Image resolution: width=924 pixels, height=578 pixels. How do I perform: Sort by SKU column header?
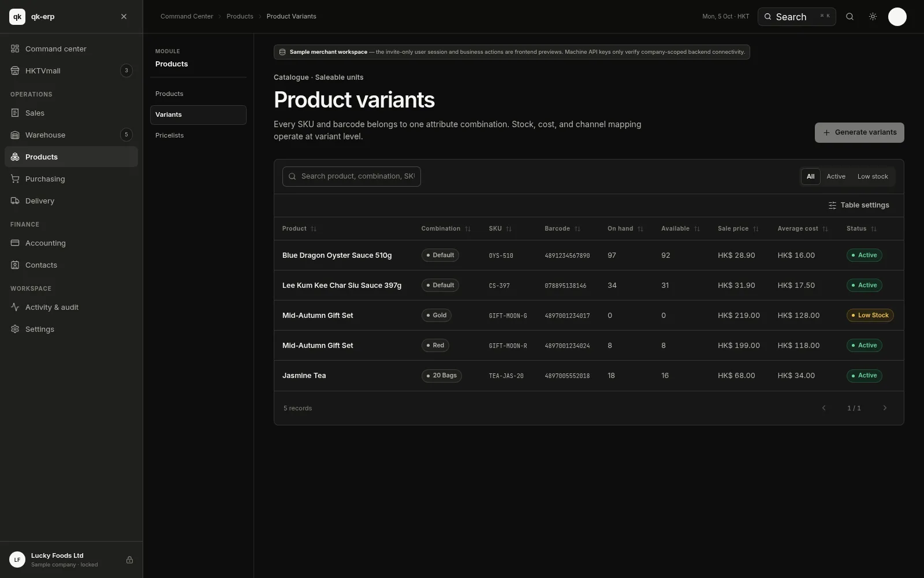click(500, 229)
